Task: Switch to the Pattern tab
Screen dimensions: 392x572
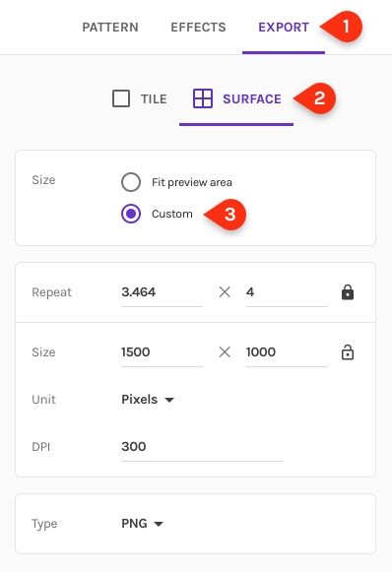Action: click(110, 28)
